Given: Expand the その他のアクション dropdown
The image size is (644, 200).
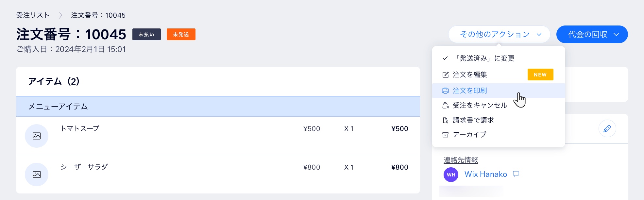Looking at the screenshot, I should pos(499,34).
